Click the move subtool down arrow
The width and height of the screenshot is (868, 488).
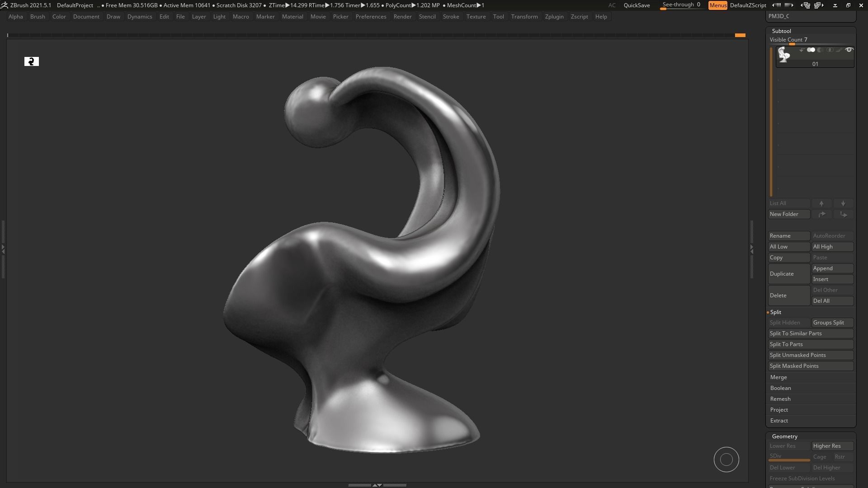(843, 203)
